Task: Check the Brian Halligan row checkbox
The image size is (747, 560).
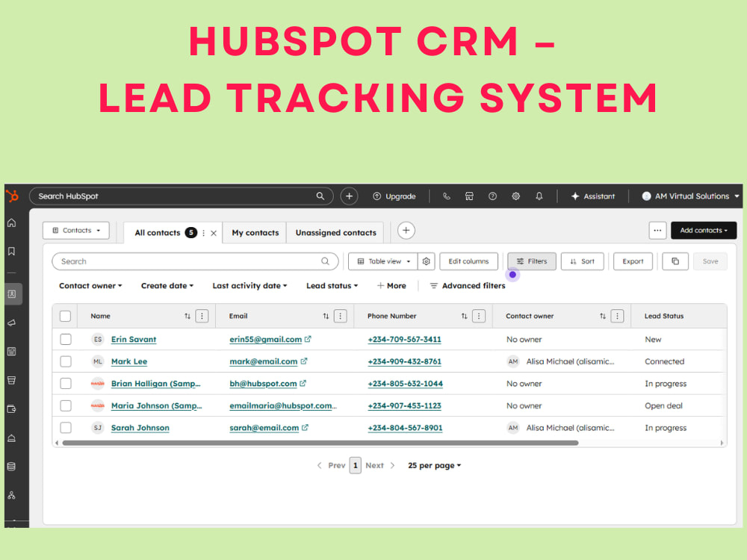Action: [66, 383]
